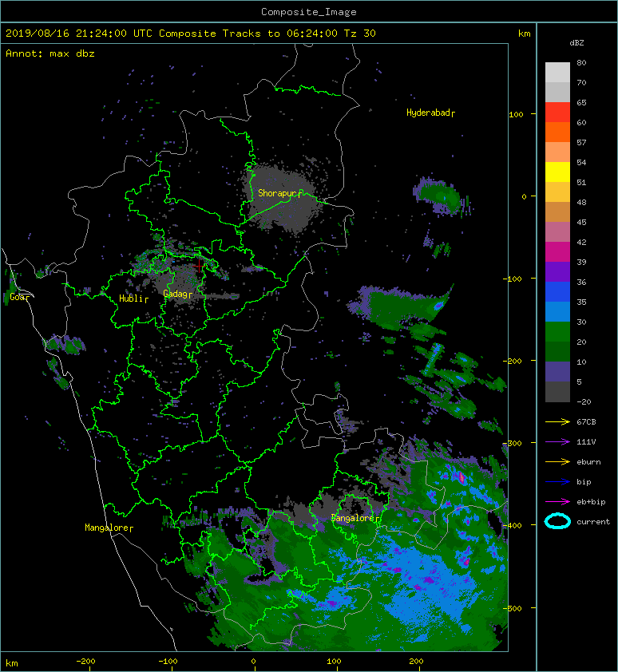Screen dimensions: 618x672
Task: Click the Gadag city label
Action: [177, 294]
